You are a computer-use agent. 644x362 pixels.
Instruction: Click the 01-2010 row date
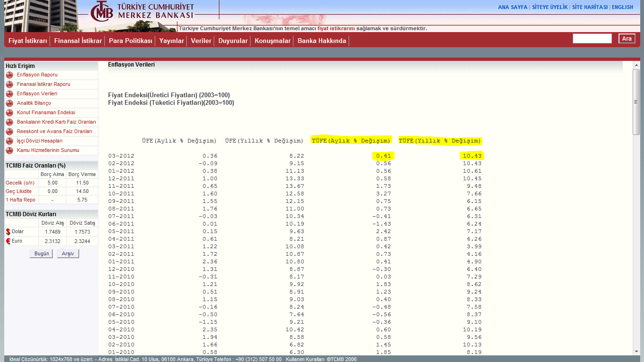[x=121, y=352]
